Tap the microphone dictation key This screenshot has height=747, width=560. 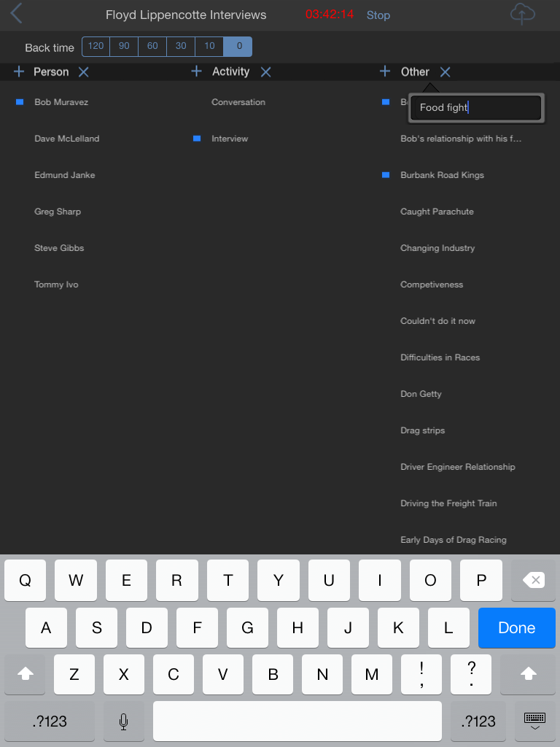click(123, 721)
